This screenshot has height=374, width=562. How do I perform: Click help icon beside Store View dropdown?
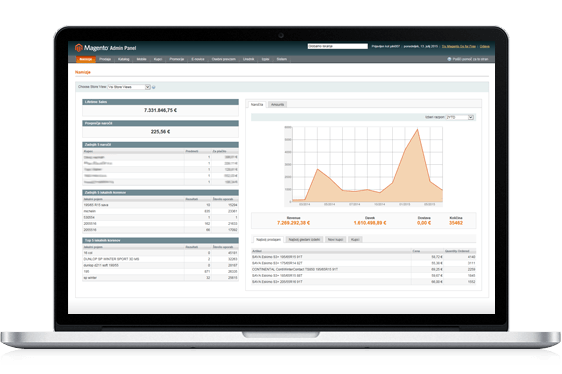point(154,87)
